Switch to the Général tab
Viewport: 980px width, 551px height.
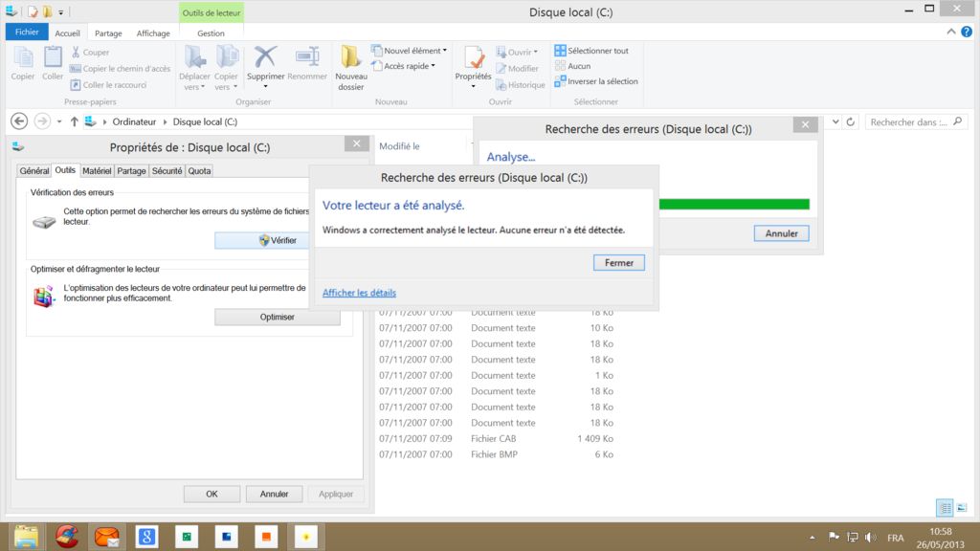tap(34, 171)
